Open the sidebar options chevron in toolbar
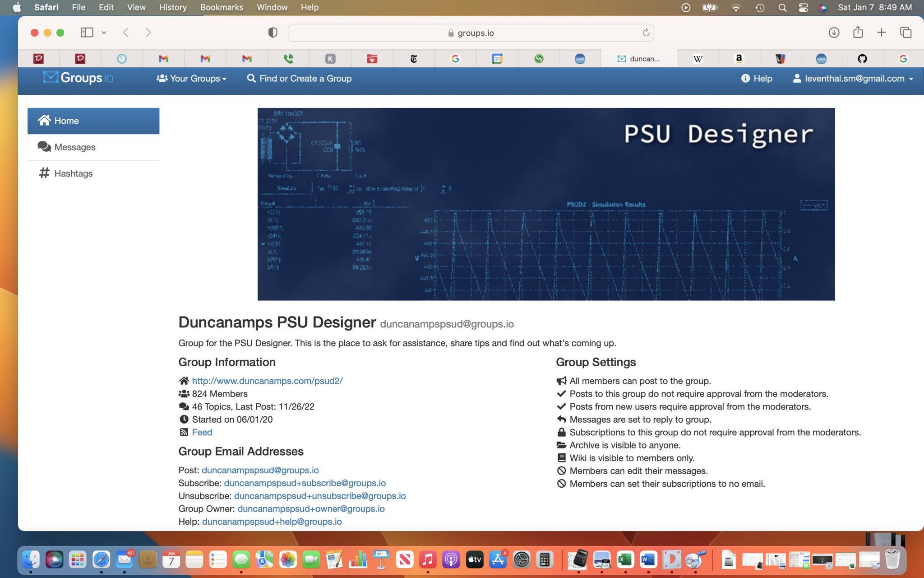Viewport: 924px width, 578px height. [104, 33]
